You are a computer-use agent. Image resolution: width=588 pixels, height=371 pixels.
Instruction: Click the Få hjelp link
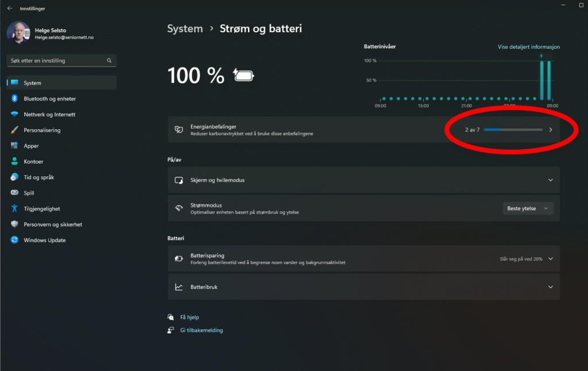click(x=189, y=317)
